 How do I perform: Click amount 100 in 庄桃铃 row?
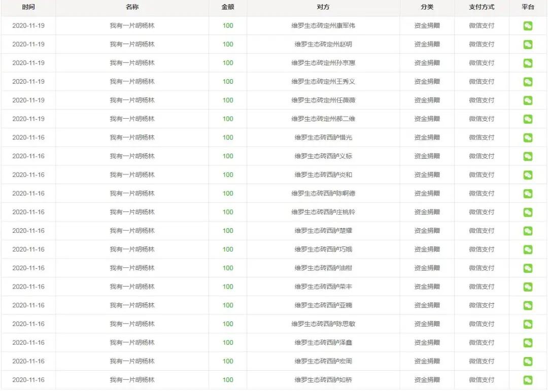coord(228,212)
